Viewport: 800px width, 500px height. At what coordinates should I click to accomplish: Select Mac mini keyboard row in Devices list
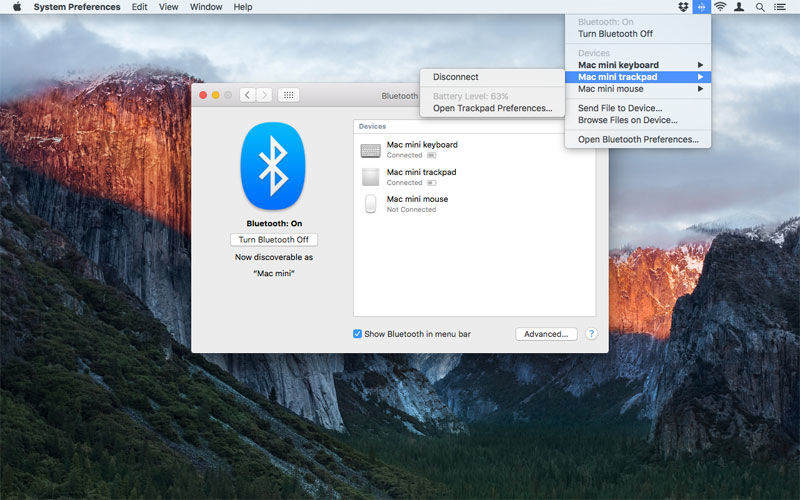[474, 150]
